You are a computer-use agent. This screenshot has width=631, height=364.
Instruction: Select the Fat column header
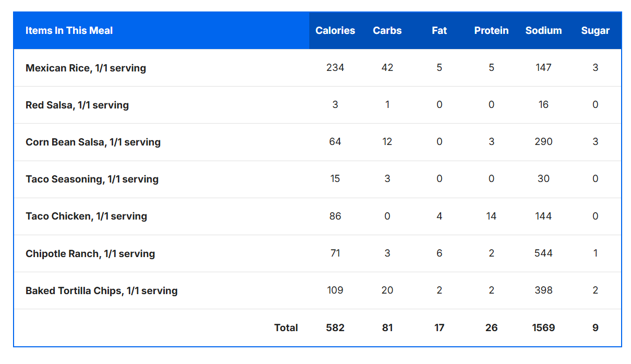pos(439,31)
